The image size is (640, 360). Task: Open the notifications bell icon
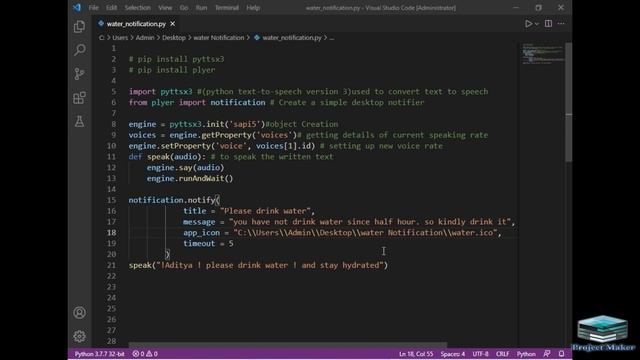tap(562, 354)
